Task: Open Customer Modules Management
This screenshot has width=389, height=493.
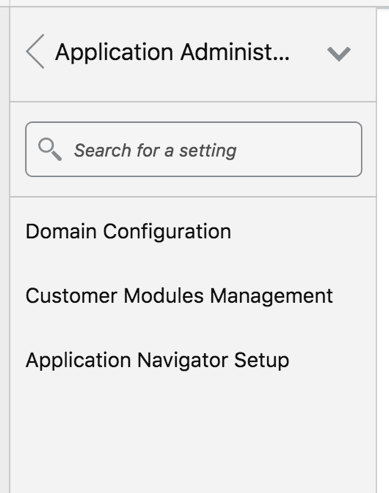Action: [x=179, y=296]
